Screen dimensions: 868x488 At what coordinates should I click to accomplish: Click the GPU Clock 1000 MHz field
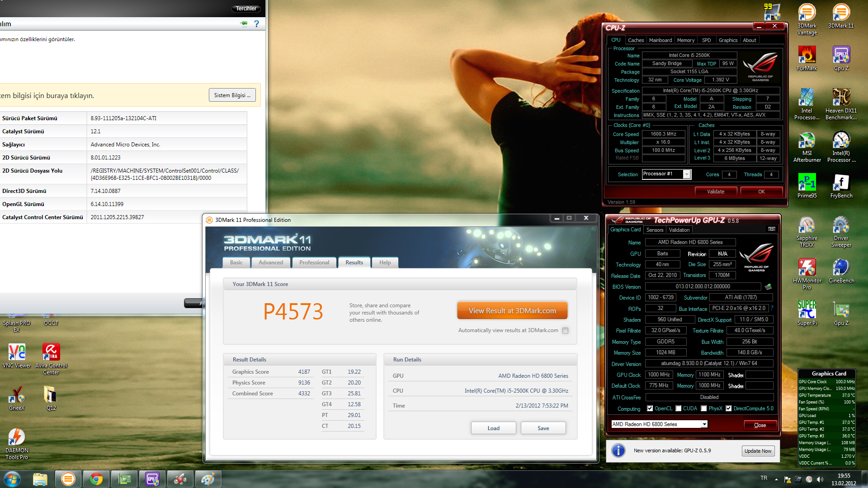[x=659, y=375]
